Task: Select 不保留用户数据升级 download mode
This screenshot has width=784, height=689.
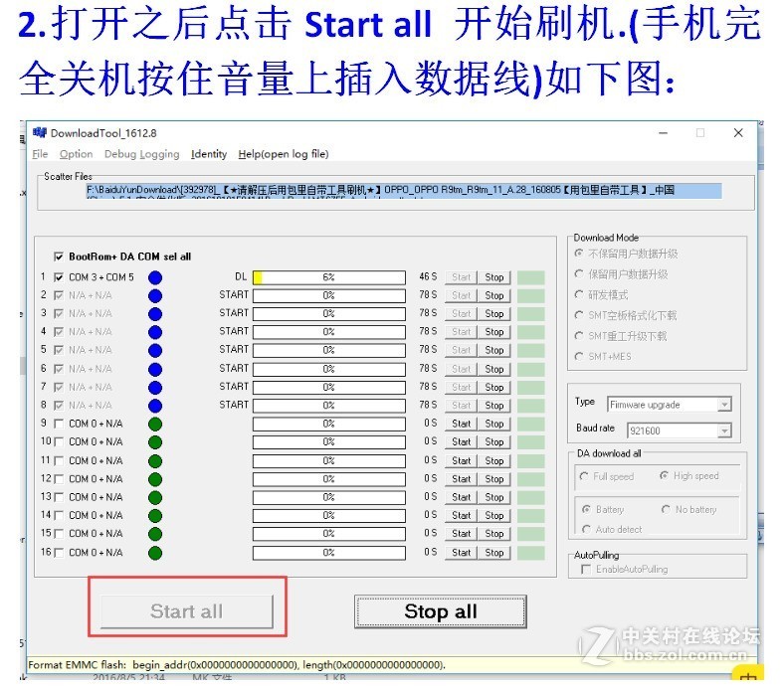Action: point(579,254)
